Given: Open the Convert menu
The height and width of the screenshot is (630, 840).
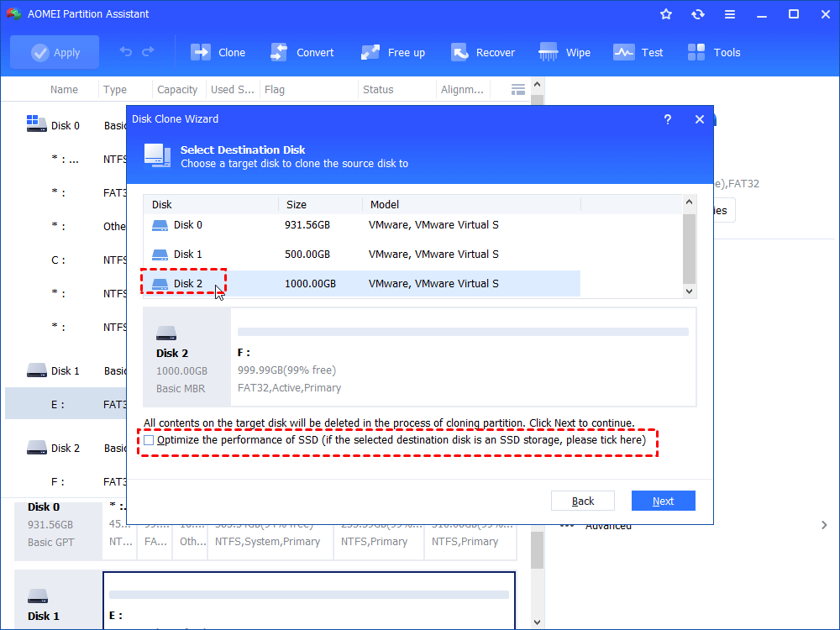Looking at the screenshot, I should click(302, 52).
